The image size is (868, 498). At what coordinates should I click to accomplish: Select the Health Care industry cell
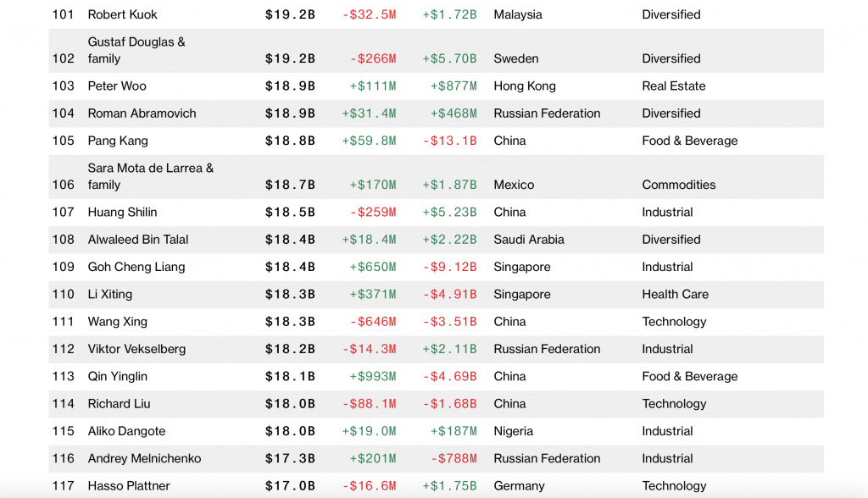pyautogui.click(x=675, y=294)
